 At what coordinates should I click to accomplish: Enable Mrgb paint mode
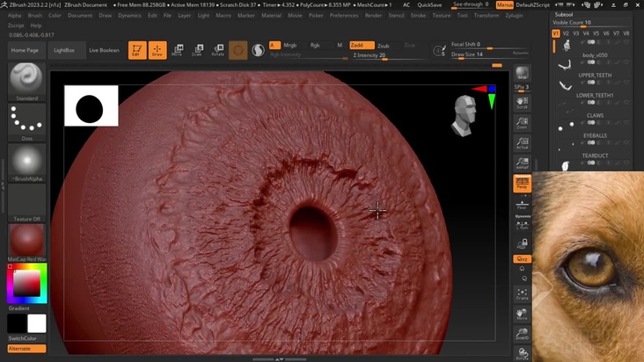coord(290,45)
